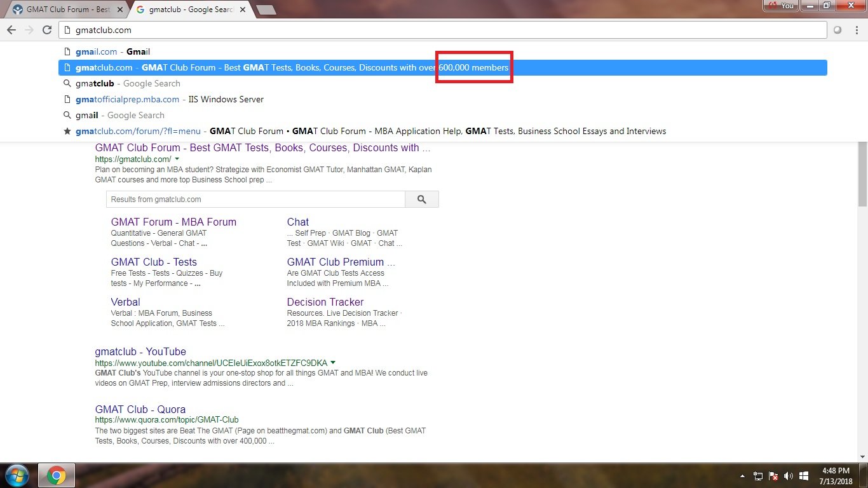Choose the gmatofficialprep.mba.com suggestion

pos(443,99)
